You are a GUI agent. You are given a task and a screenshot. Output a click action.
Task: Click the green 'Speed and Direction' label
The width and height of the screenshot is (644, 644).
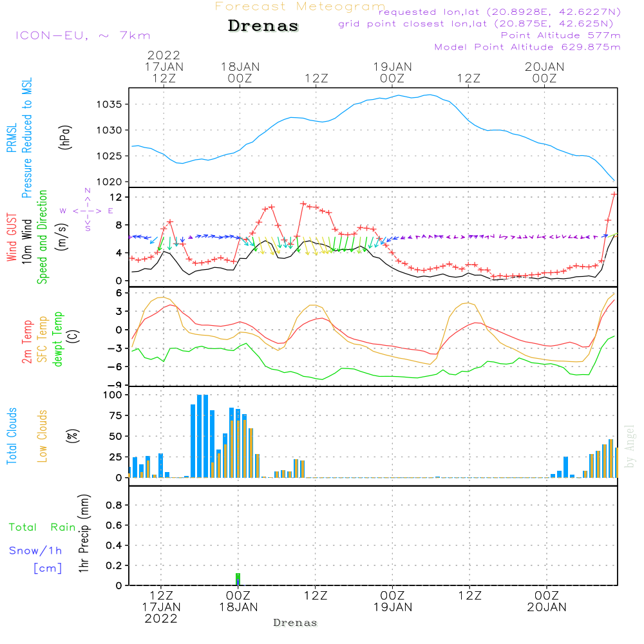(42, 237)
